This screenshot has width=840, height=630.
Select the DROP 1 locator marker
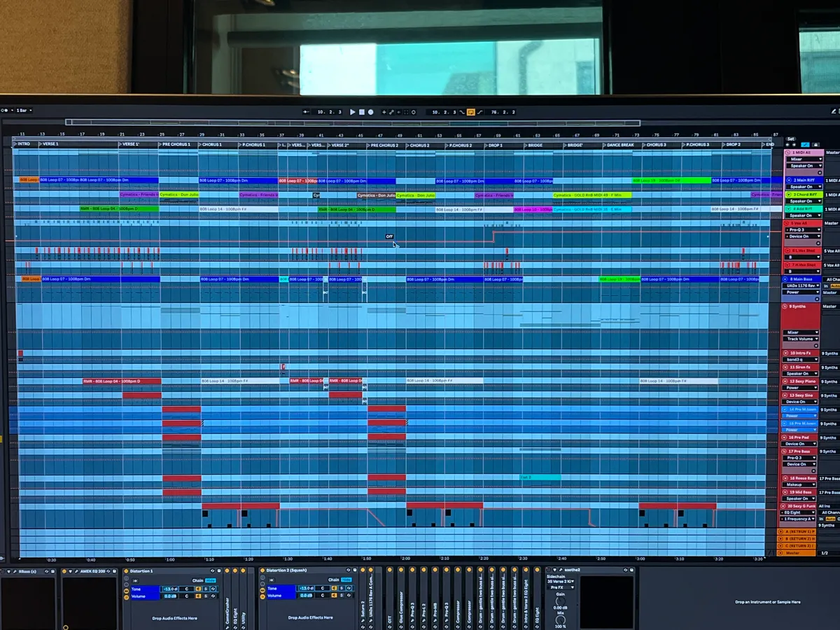coord(494,145)
